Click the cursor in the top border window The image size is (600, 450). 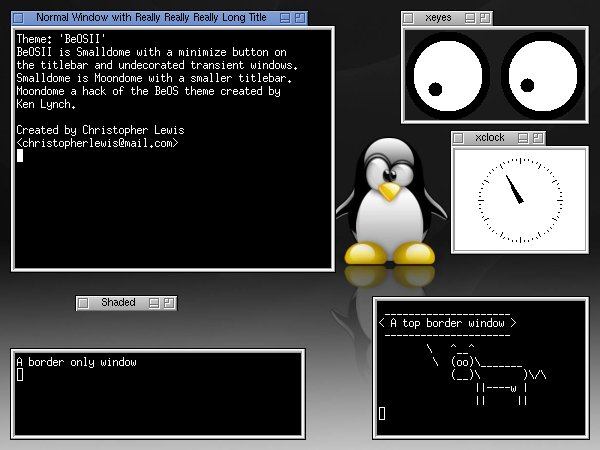[382, 413]
